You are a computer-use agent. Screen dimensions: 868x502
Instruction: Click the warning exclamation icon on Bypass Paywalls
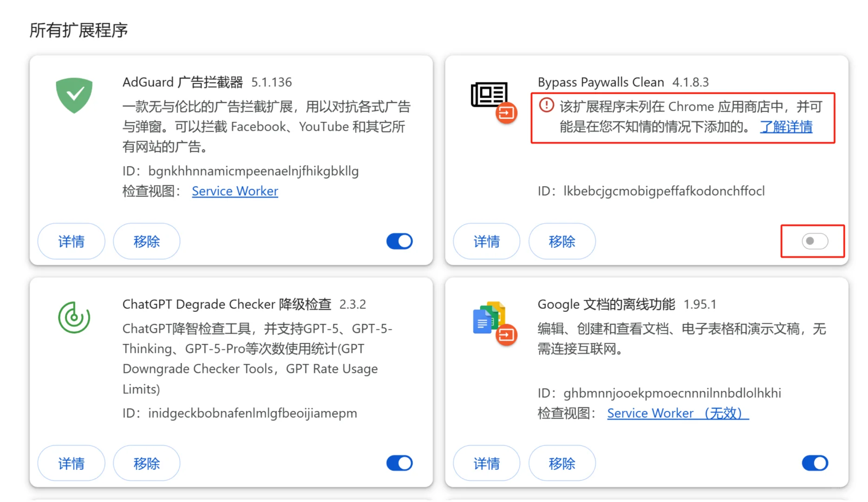547,106
